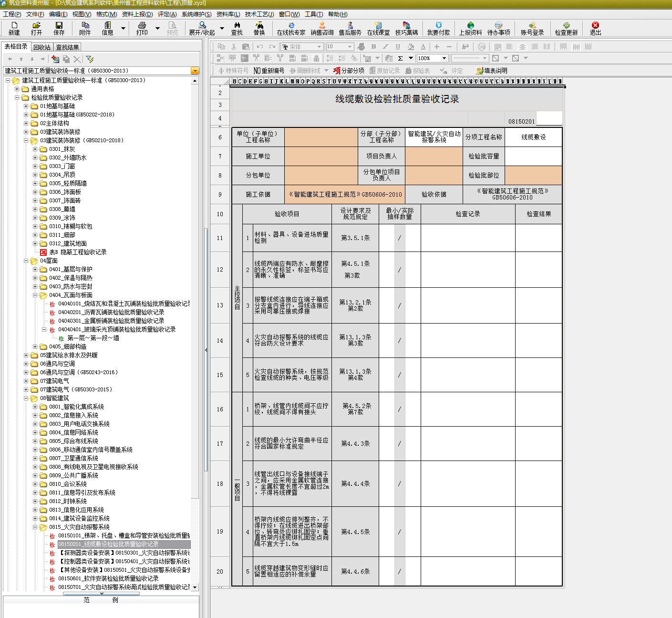The width and height of the screenshot is (672, 618).
Task: Open the font size 10 dropdown
Action: [x=350, y=47]
